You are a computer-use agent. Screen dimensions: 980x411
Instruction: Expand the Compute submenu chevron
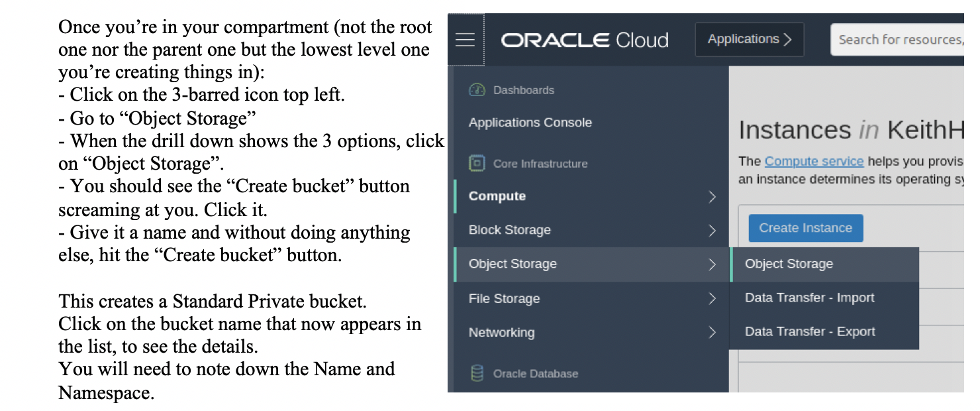pos(712,197)
